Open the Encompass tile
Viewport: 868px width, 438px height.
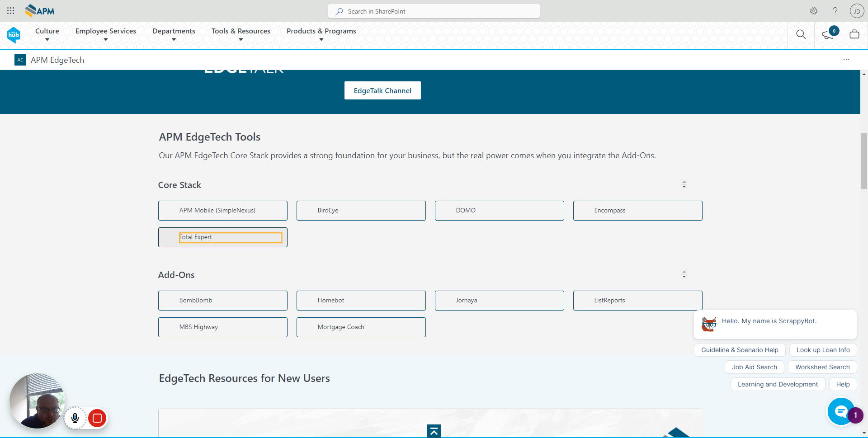coord(638,211)
